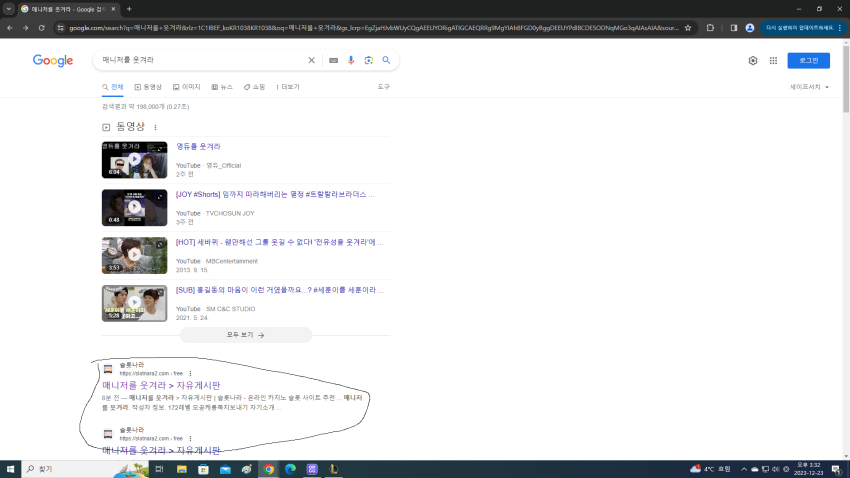The height and width of the screenshot is (478, 850).
Task: Open the tab search dropdown arrow
Action: point(9,9)
